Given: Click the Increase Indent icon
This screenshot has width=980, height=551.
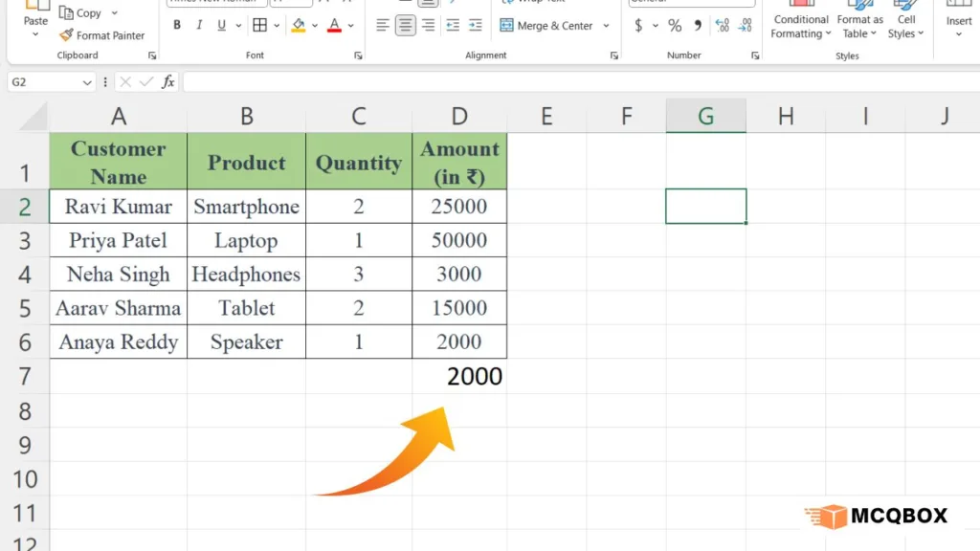Looking at the screenshot, I should click(x=477, y=26).
